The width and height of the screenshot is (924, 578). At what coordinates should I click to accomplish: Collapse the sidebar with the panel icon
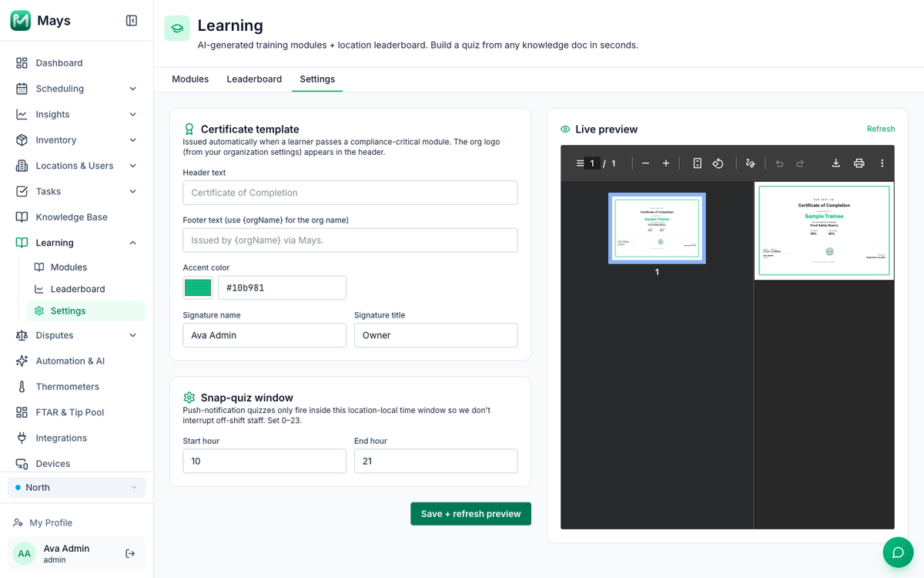(x=132, y=21)
